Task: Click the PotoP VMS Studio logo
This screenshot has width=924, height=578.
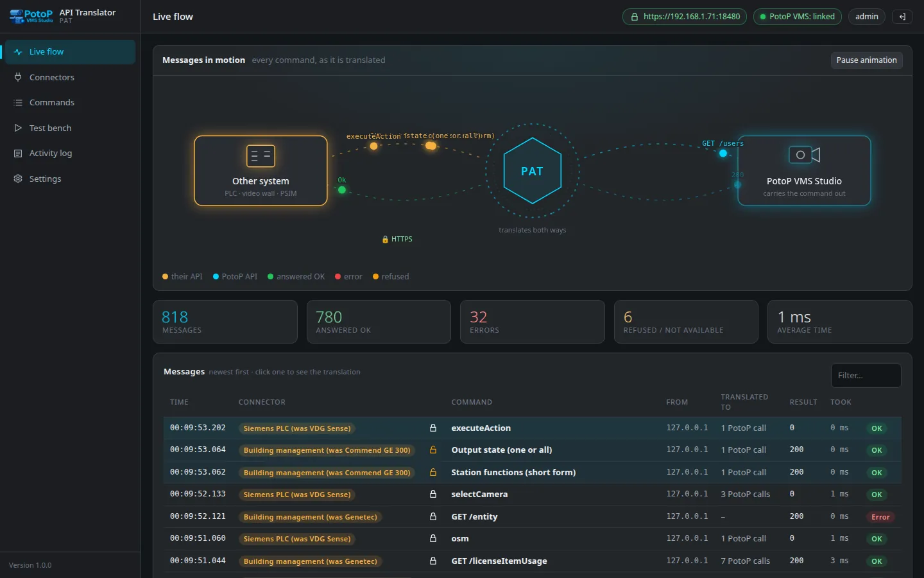Action: (x=31, y=16)
